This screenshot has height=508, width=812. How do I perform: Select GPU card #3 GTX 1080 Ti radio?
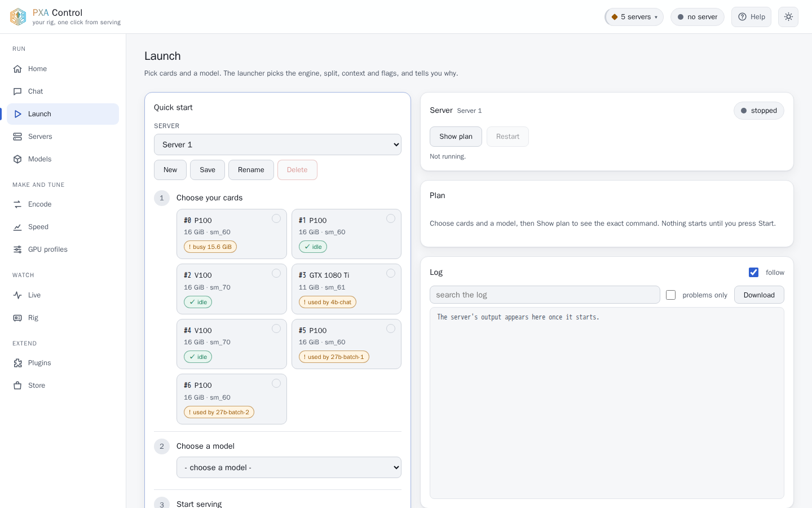pos(391,273)
